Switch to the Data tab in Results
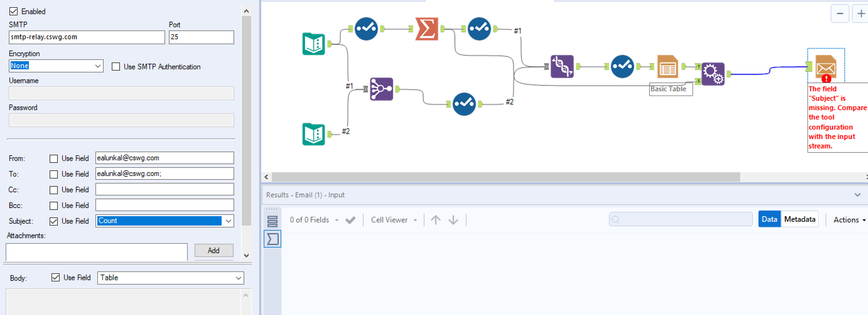This screenshot has width=868, height=315. click(769, 219)
